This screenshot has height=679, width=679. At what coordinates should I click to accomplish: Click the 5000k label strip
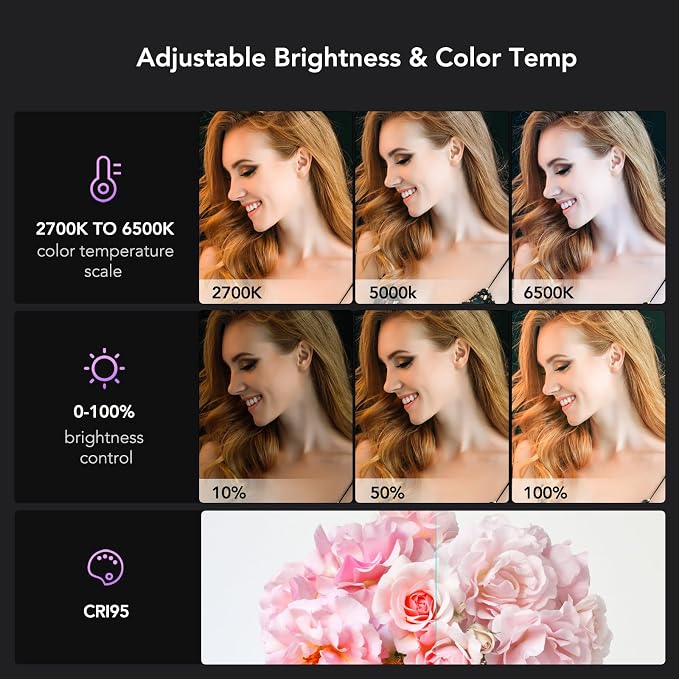[x=432, y=291]
